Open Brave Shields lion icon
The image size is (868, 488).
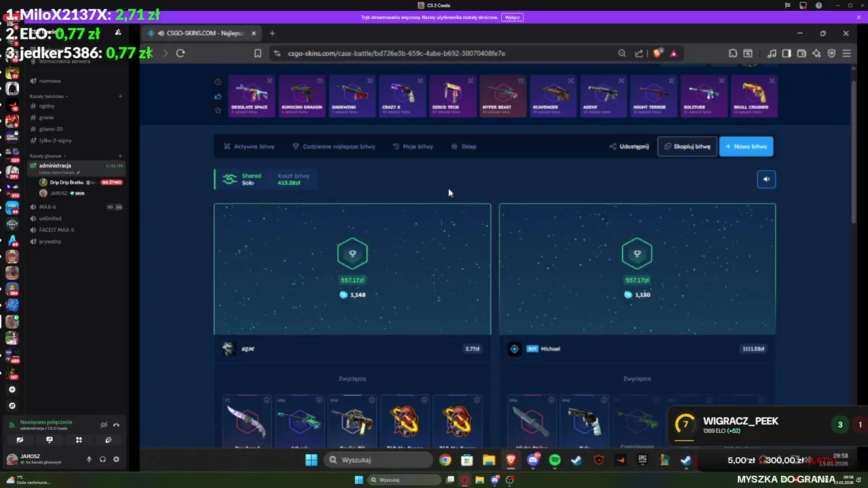tap(657, 53)
